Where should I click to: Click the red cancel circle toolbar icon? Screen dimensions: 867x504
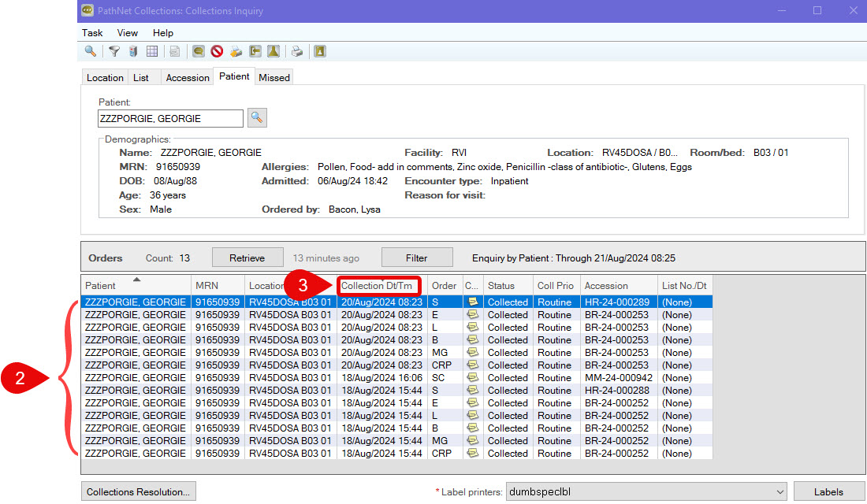(x=217, y=51)
